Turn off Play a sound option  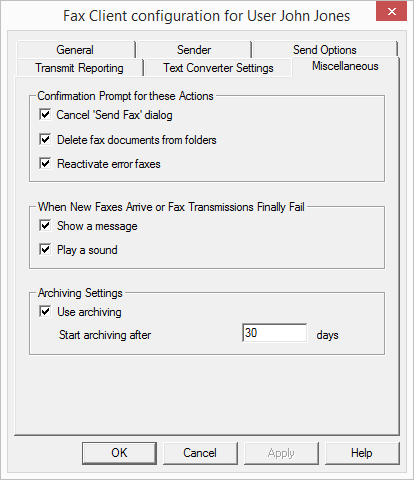45,250
